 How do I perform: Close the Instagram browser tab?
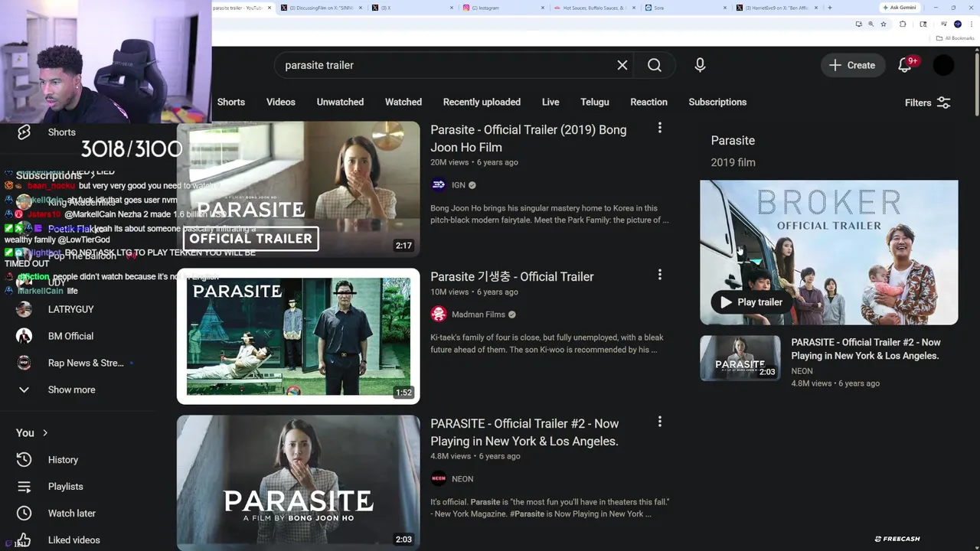coord(542,8)
